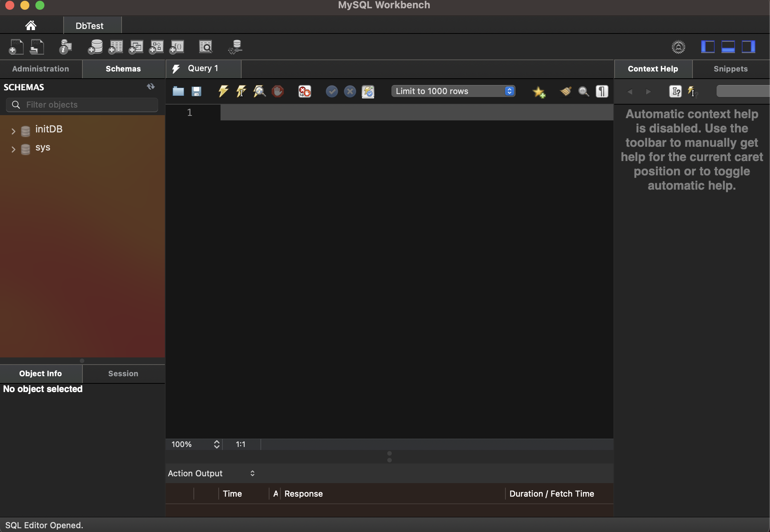This screenshot has width=770, height=532.
Task: Create a new table icon
Action: point(116,47)
